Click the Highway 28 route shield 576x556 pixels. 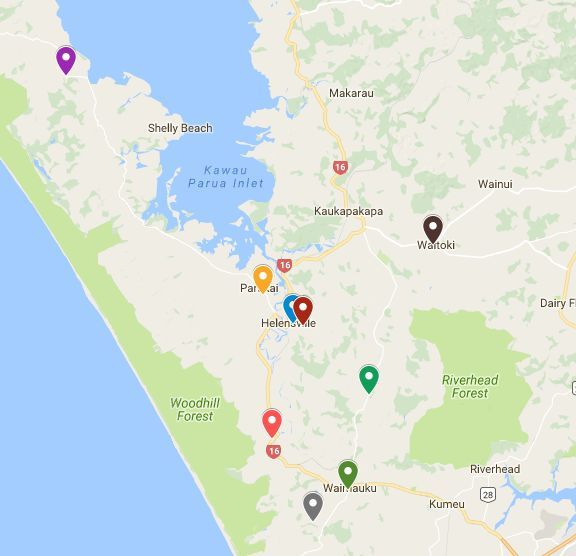pos(488,495)
